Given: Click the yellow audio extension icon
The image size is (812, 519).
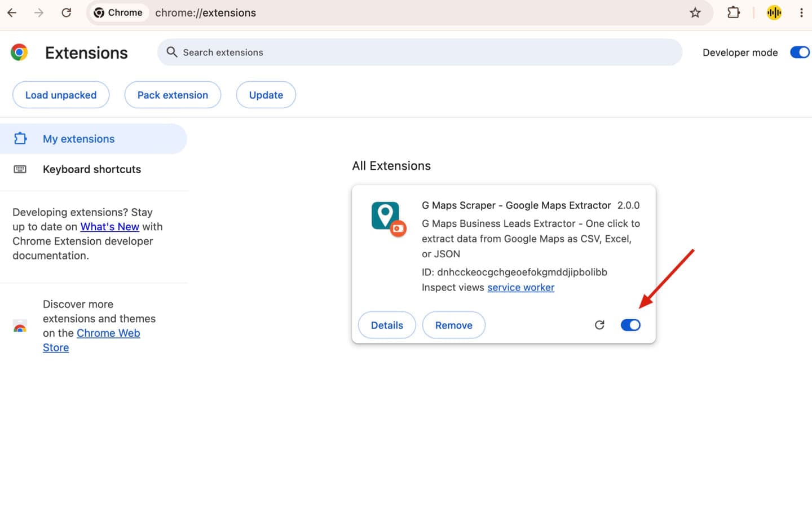Looking at the screenshot, I should (774, 12).
